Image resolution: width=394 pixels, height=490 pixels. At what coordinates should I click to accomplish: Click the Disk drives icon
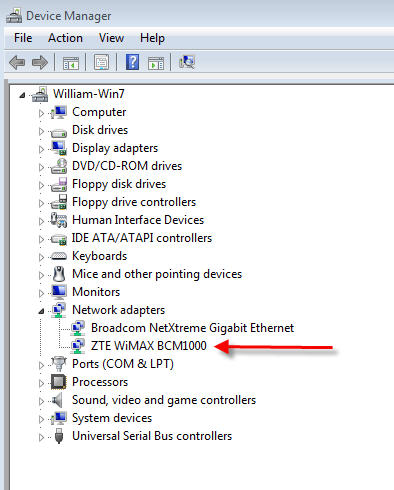59,133
